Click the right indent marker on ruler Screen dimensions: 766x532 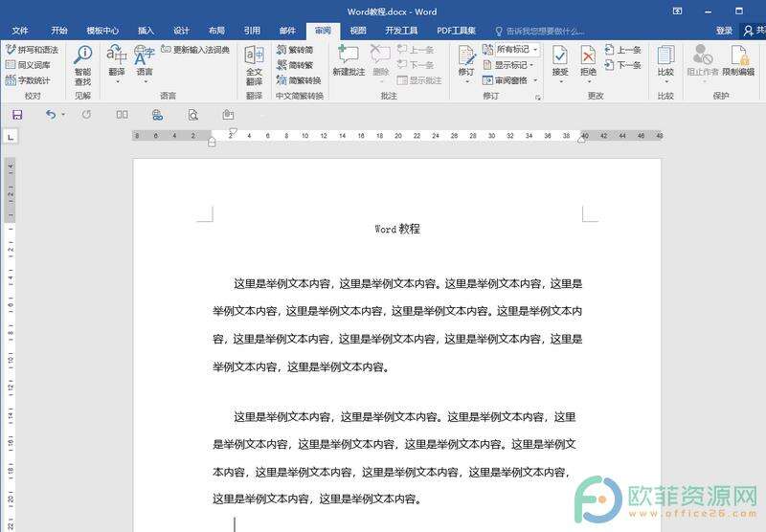tap(581, 139)
